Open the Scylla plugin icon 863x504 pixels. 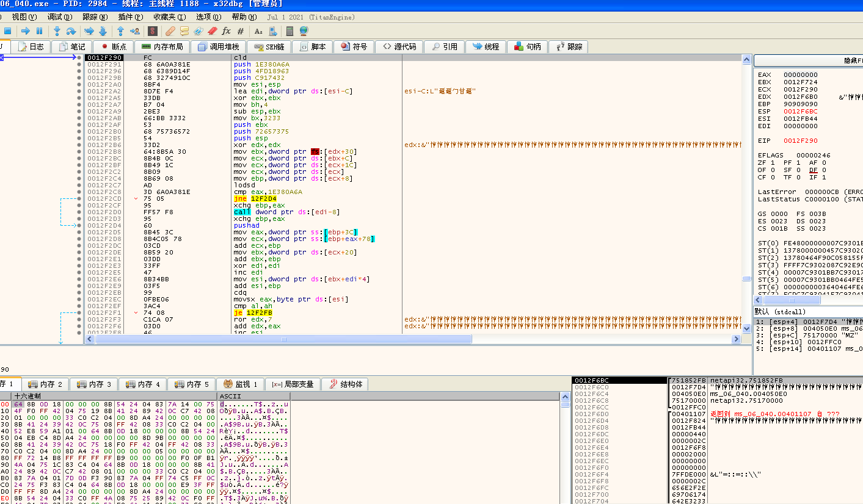(x=153, y=31)
